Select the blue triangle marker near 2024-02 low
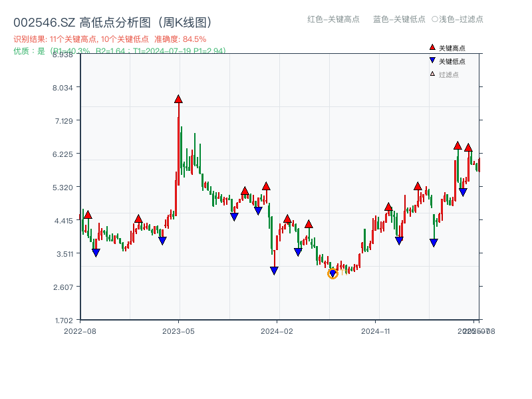The width and height of the screenshot is (532, 399). pyautogui.click(x=274, y=269)
